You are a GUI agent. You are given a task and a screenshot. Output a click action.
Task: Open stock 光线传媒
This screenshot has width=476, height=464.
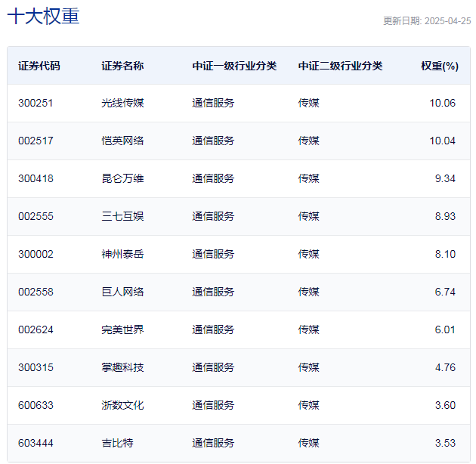pos(122,103)
